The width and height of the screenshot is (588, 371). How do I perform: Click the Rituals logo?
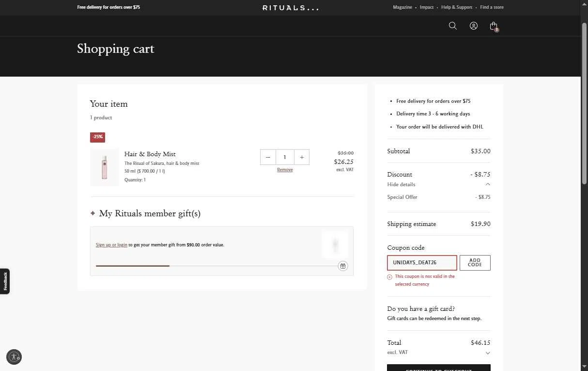coord(291,8)
